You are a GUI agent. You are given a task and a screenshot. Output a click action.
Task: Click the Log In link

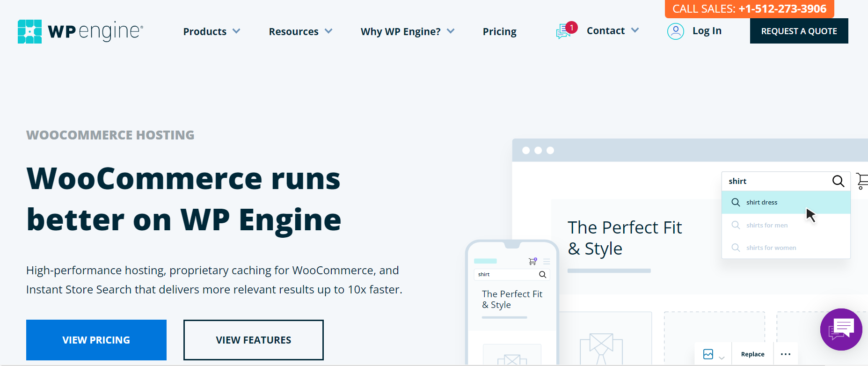(707, 31)
